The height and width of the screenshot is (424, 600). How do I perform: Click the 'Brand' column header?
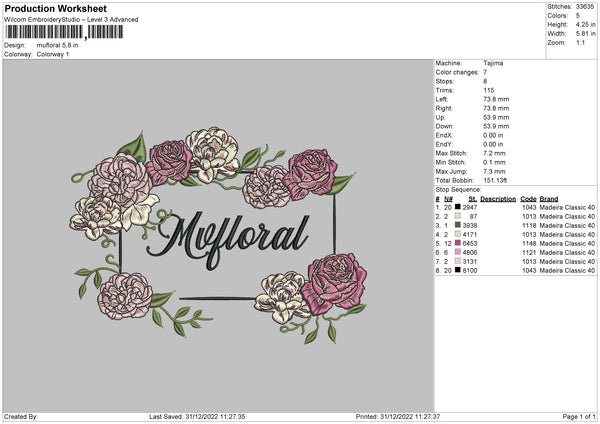(549, 199)
